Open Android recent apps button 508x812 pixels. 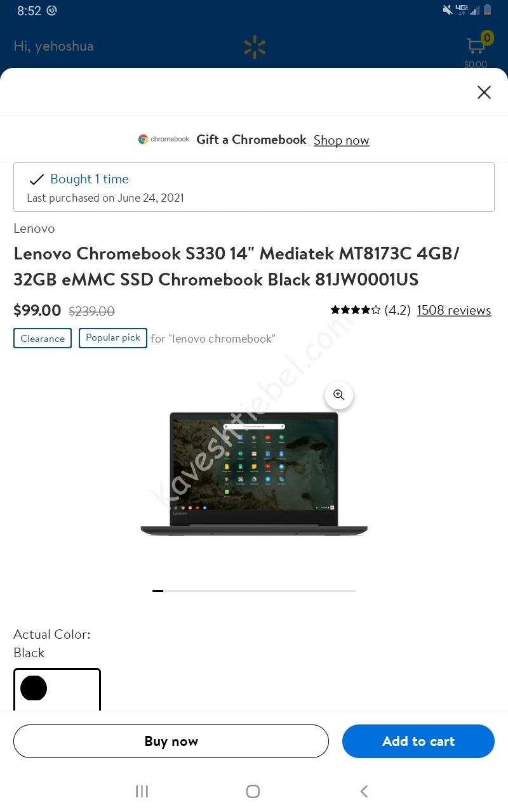pos(142,791)
